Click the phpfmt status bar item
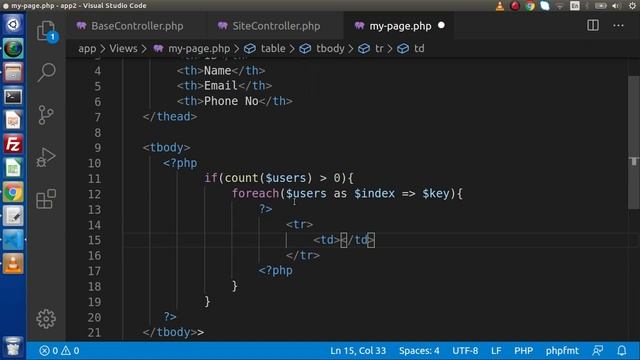The height and width of the screenshot is (360, 640). click(562, 351)
